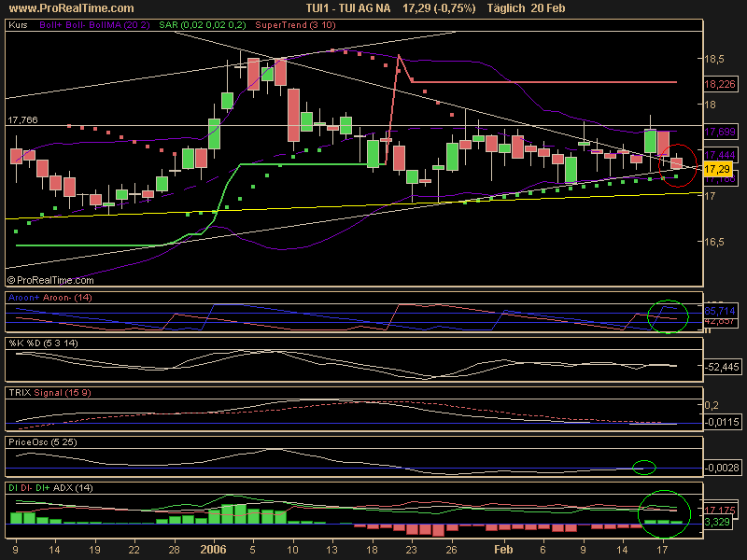Open the %K %D (5 3 14) indicator label
Image resolution: width=747 pixels, height=560 pixels.
43,343
